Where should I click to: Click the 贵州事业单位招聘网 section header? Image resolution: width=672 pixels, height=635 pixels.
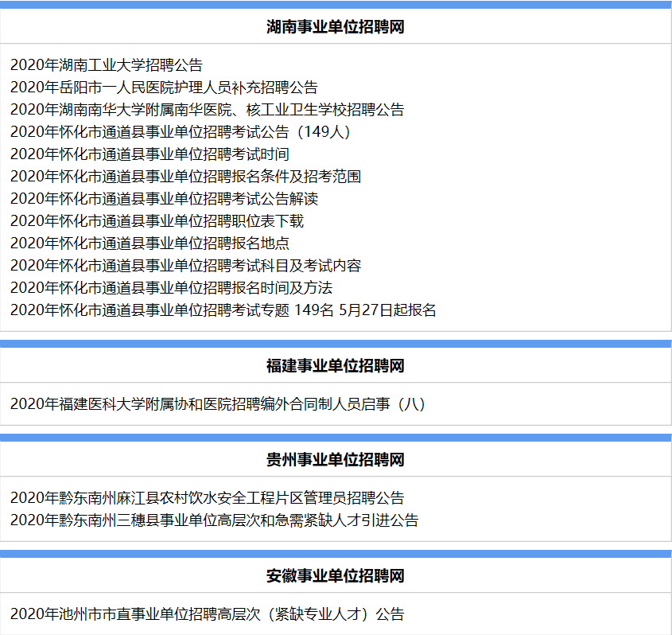pyautogui.click(x=336, y=460)
